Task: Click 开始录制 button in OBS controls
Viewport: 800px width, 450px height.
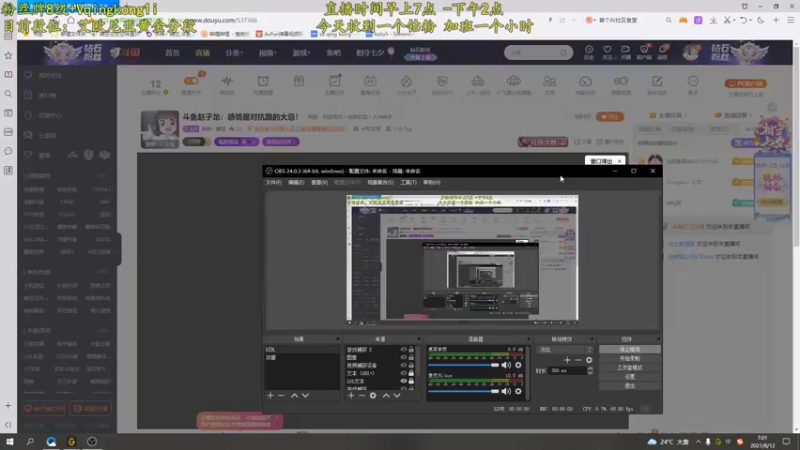Action: [x=630, y=359]
